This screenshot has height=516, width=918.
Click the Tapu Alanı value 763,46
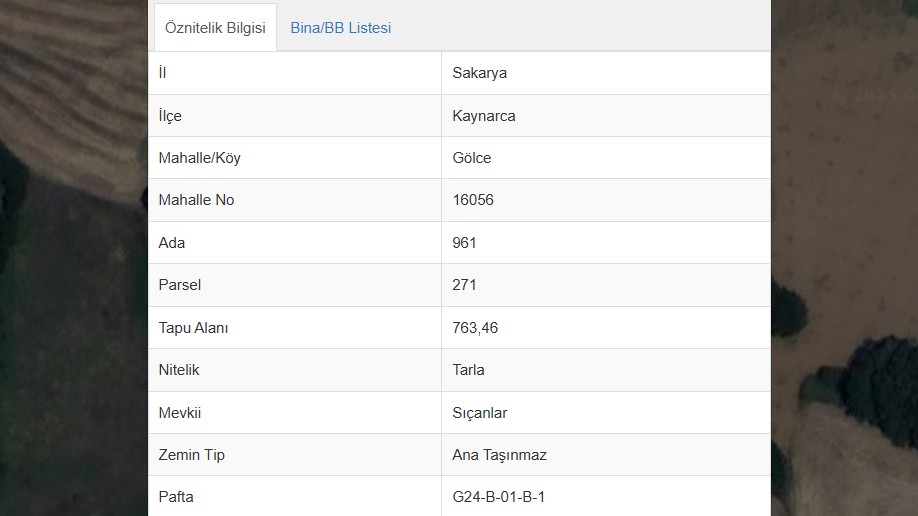[x=475, y=328]
